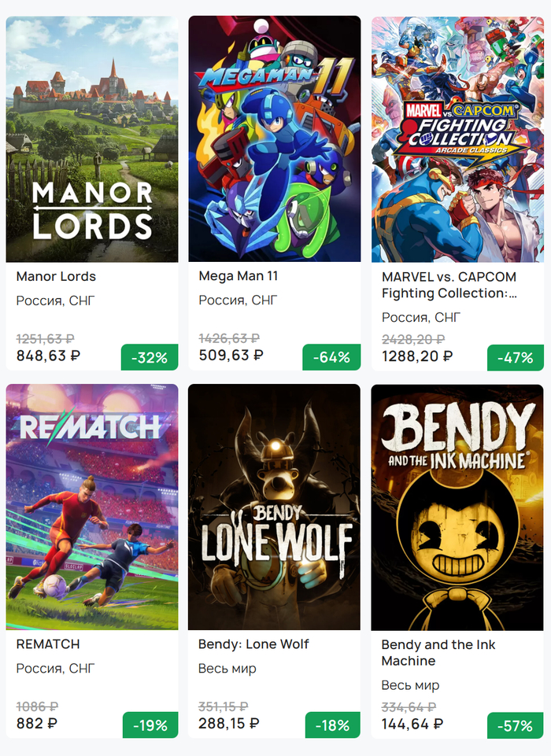Click the Mega Man 11 title text

(x=239, y=276)
